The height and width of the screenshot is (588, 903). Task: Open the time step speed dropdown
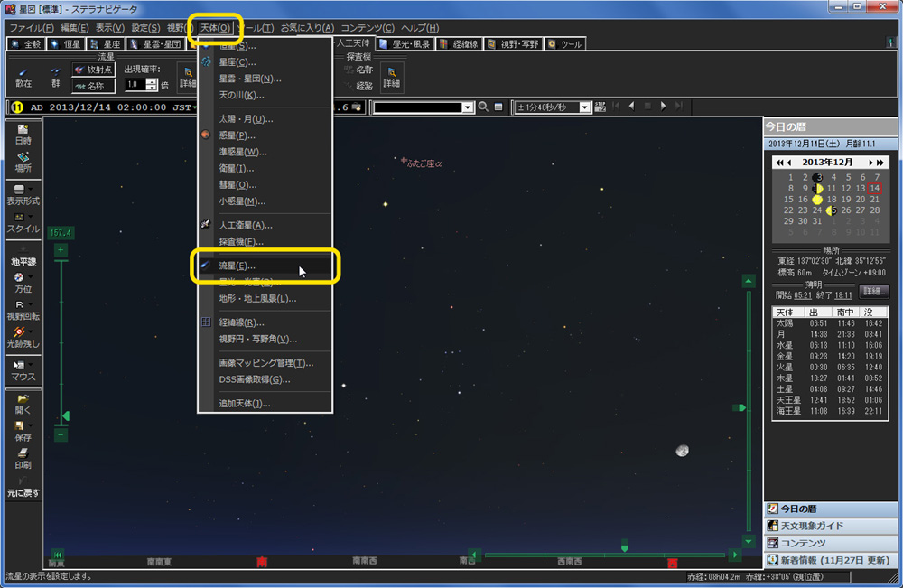[585, 107]
